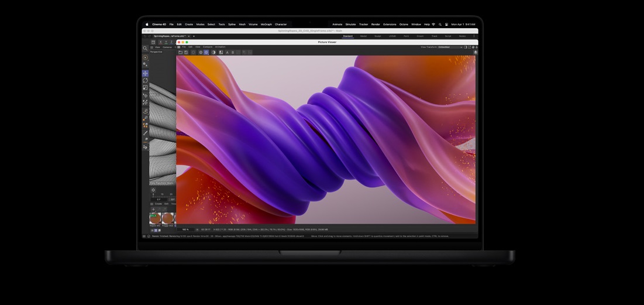Open the Octane menu
This screenshot has height=305, width=644.
point(404,24)
